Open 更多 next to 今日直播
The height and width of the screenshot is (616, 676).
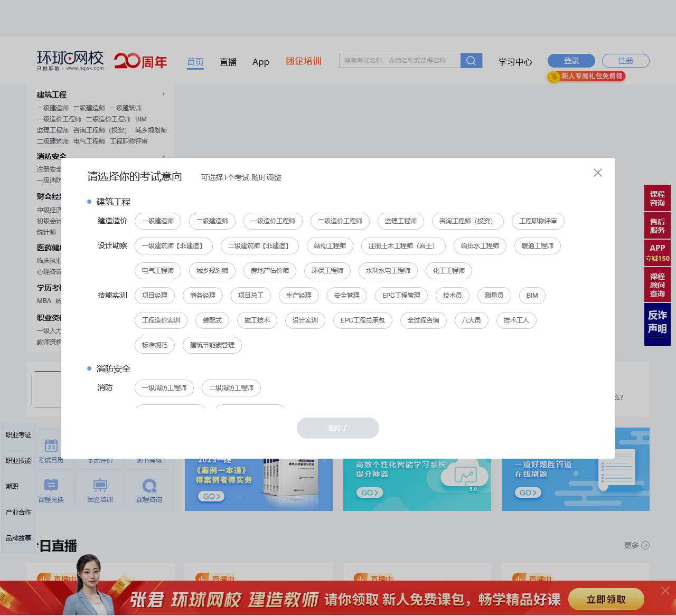pos(635,545)
